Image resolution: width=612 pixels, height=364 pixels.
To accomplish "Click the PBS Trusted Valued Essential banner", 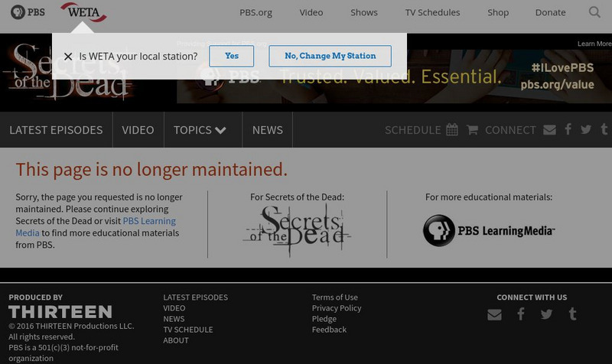I will 394,76.
